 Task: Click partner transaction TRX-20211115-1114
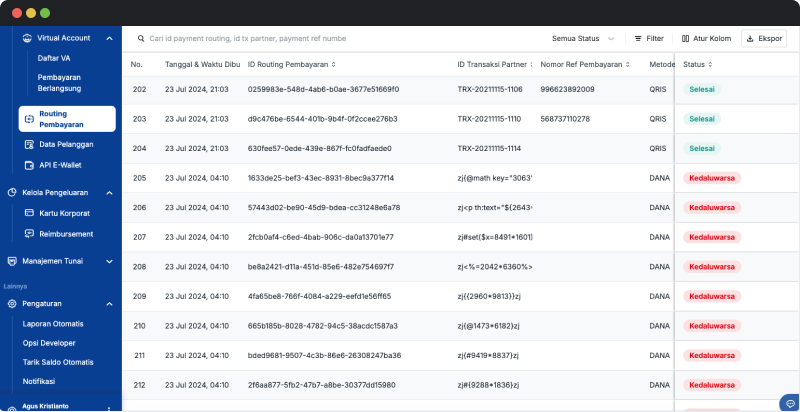(x=490, y=149)
